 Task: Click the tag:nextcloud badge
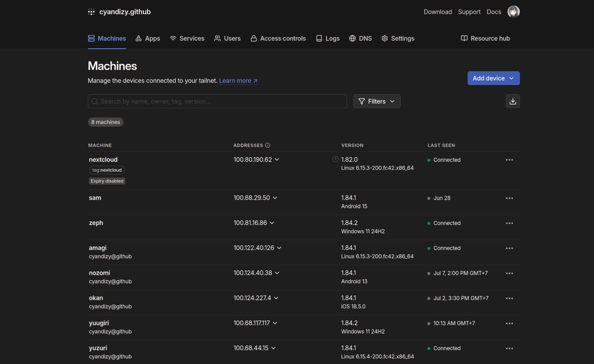(107, 170)
